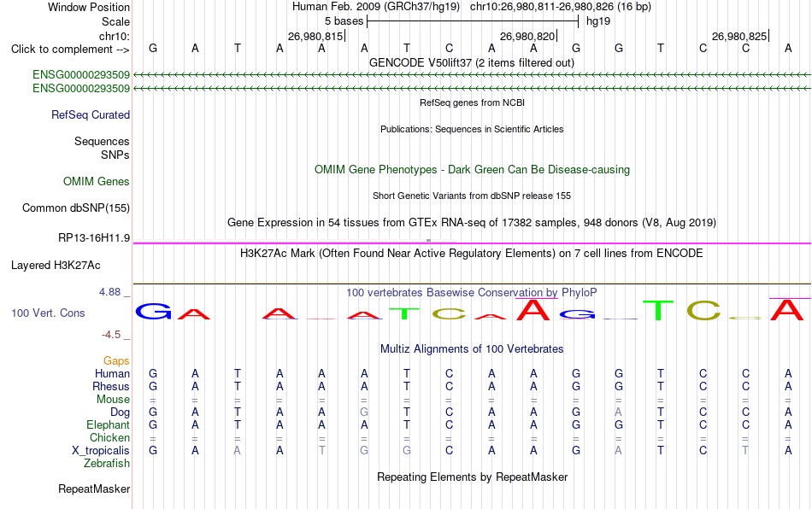812x509 pixels.
Task: Click 'Repeating Elements by RepeatMasker' title
Action: pos(473,477)
